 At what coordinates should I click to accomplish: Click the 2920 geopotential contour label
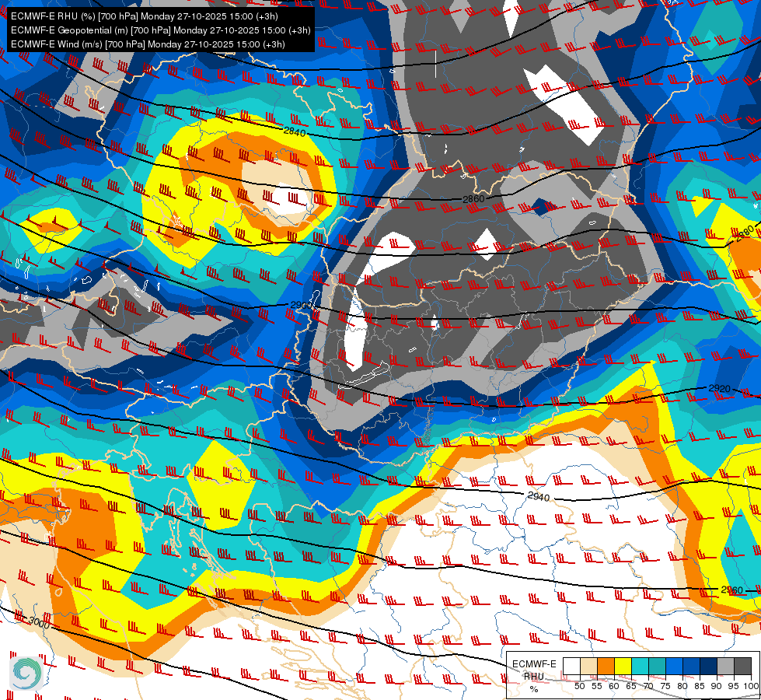[719, 389]
